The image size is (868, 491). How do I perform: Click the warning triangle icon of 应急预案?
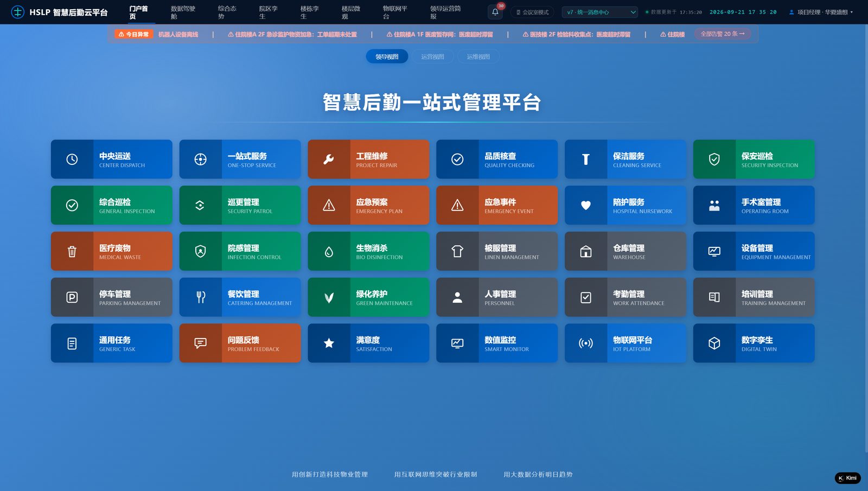tap(329, 205)
